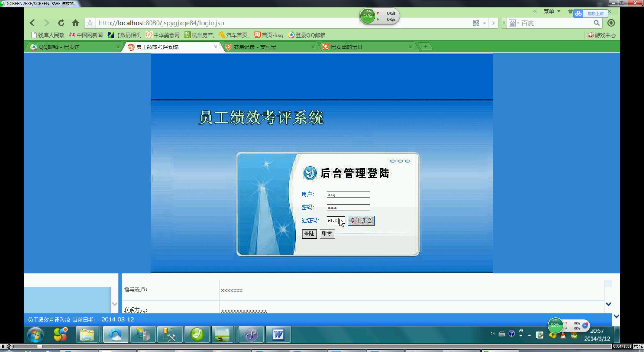Viewport: 644px width, 352px height.
Task: Open the green Dreamweaver taskbar icon
Action: pyautogui.click(x=197, y=335)
